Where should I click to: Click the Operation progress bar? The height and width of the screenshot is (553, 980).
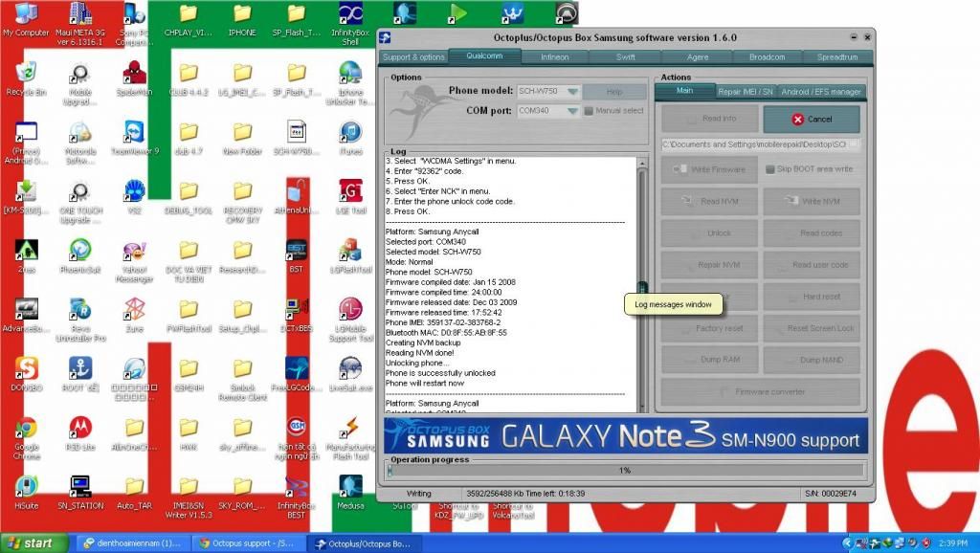coord(625,471)
